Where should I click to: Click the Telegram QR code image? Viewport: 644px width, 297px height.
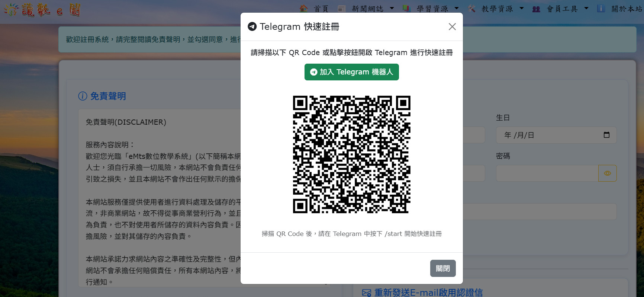351,154
